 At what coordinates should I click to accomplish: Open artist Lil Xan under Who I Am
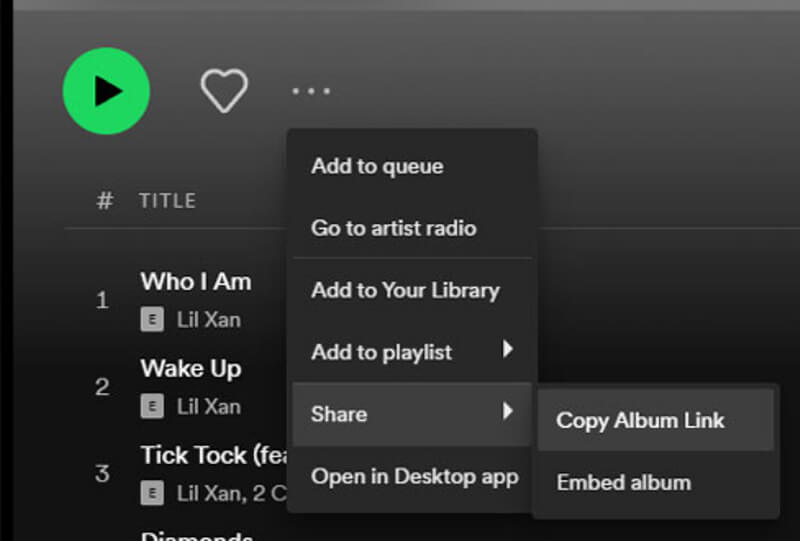tap(208, 321)
